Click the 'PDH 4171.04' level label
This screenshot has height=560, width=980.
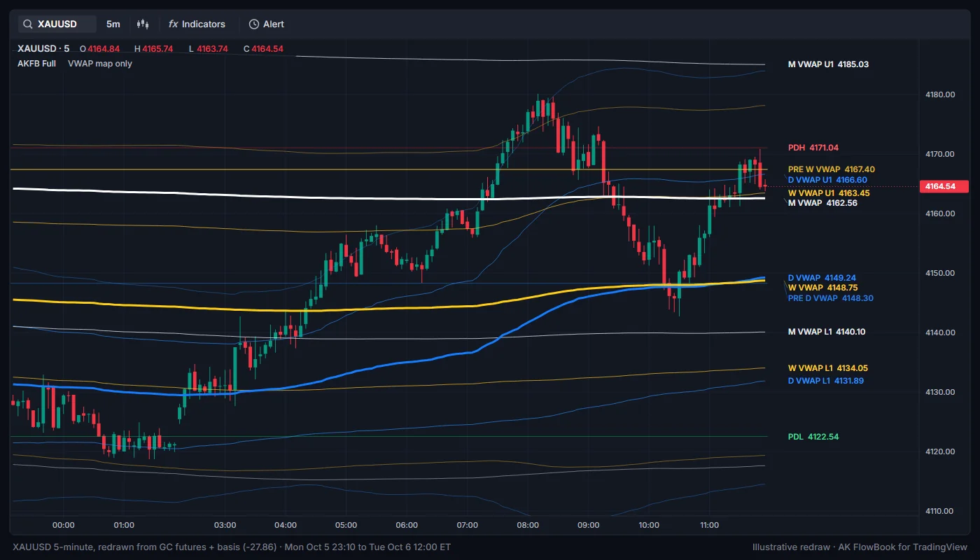(x=813, y=148)
